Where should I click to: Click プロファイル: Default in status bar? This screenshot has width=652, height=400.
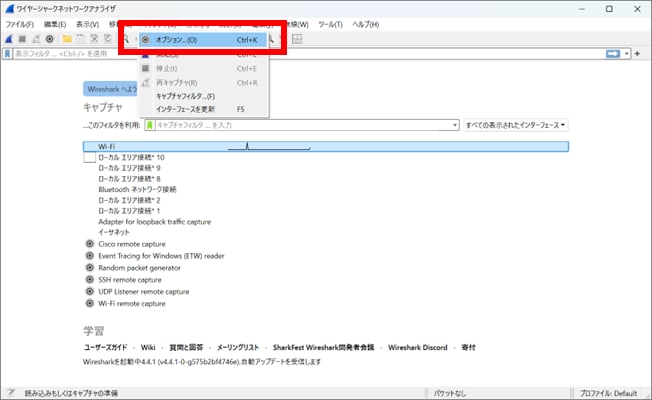click(x=608, y=393)
